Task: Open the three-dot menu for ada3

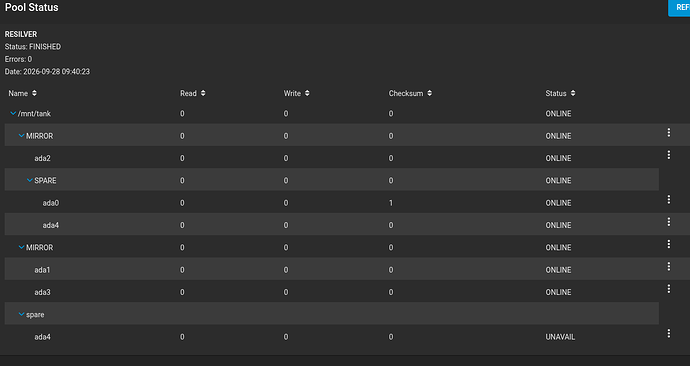Action: point(668,289)
